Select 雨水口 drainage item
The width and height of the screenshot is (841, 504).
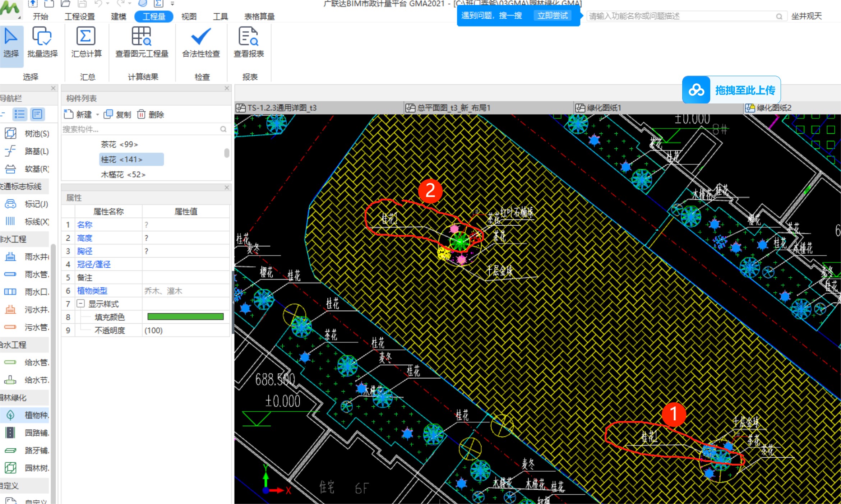[27, 292]
